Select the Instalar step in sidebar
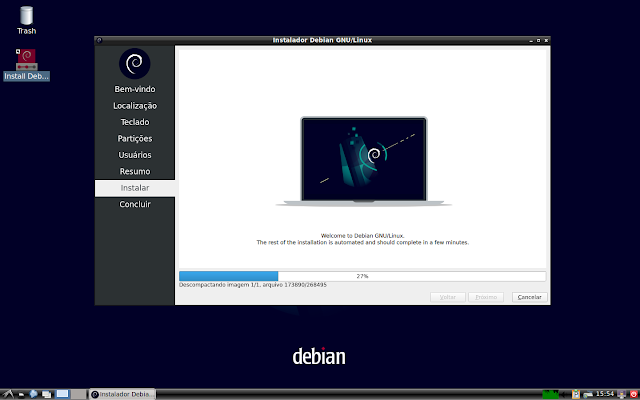 click(135, 188)
